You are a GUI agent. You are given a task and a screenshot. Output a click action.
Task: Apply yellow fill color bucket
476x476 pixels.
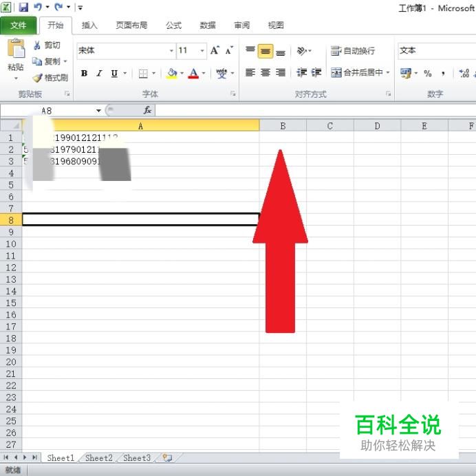point(171,73)
